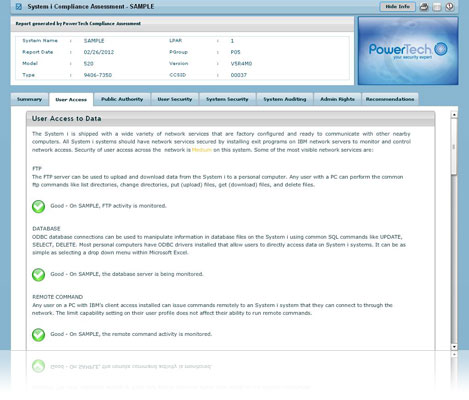Select the PGroup value 'P05'
This screenshot has height=400, width=469.
click(x=235, y=52)
